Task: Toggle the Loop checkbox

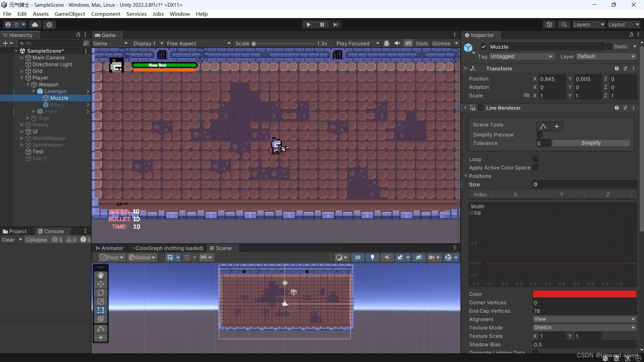Action: coord(535,159)
